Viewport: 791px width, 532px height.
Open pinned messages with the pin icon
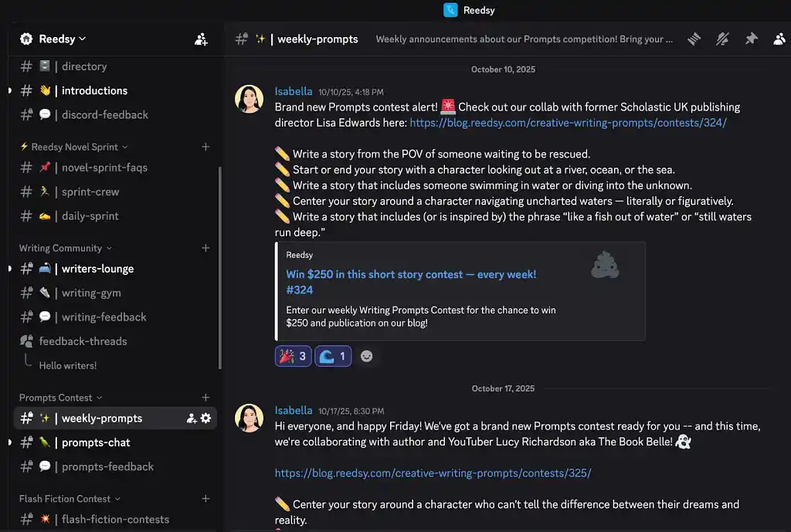click(x=751, y=39)
